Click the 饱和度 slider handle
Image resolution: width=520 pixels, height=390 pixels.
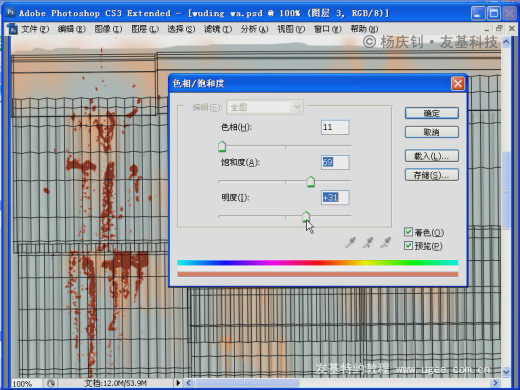pyautogui.click(x=311, y=182)
